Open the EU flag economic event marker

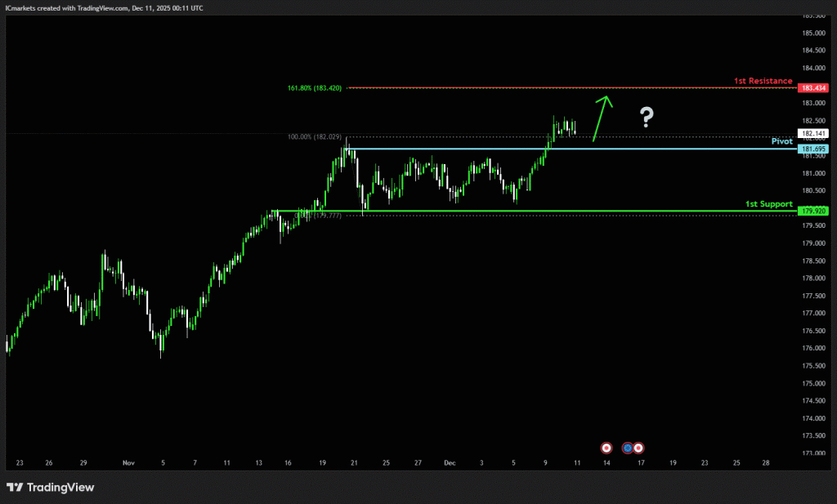628,448
